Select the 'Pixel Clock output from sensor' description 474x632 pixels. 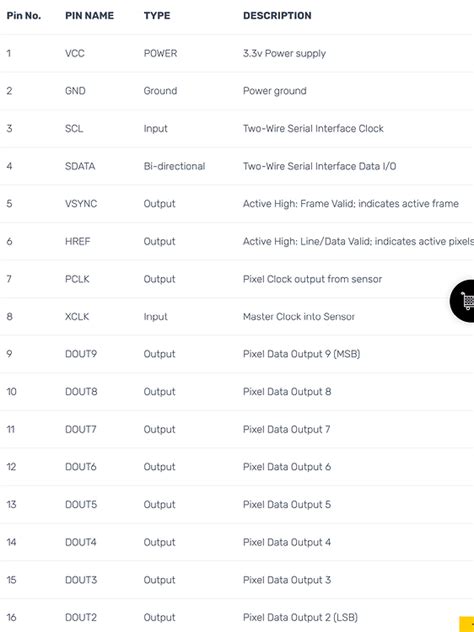pos(312,279)
